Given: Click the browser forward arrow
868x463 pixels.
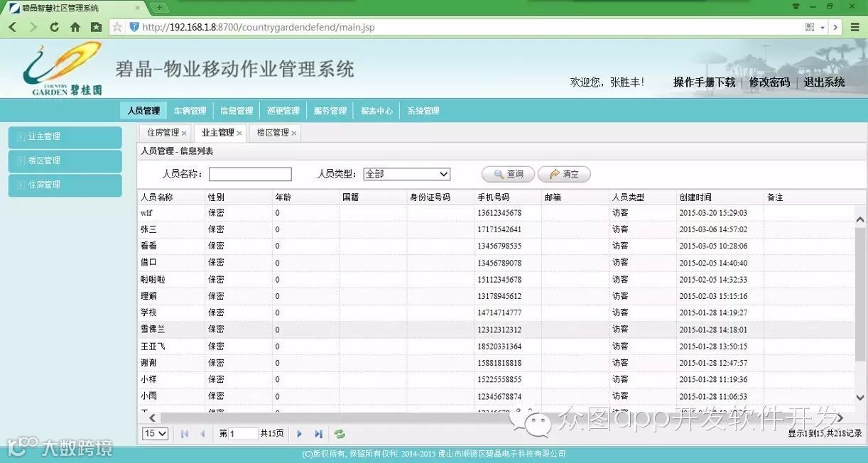Looking at the screenshot, I should [33, 27].
